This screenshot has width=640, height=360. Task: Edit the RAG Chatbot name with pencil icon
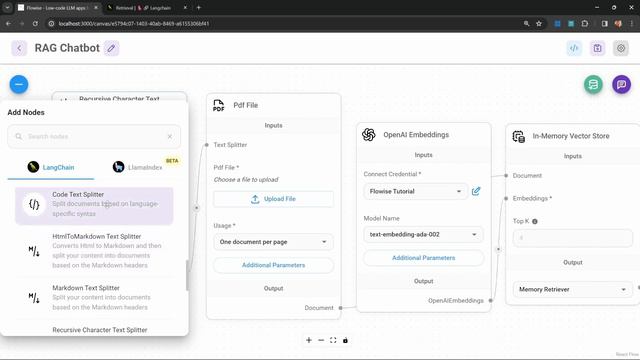[111, 48]
